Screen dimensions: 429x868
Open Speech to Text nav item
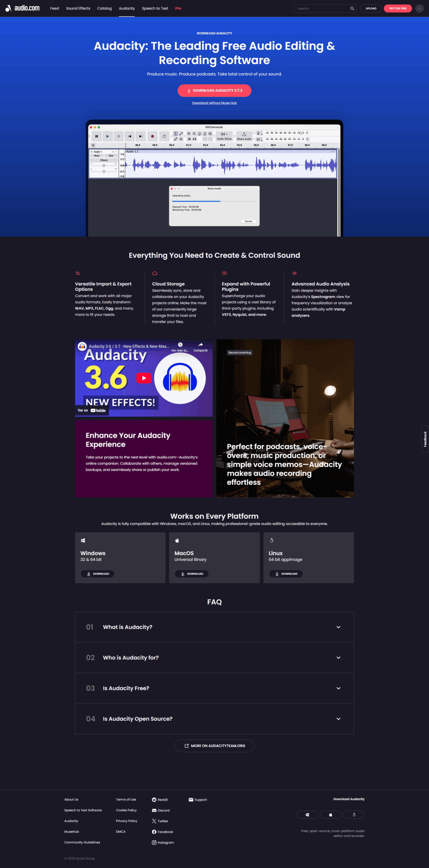pyautogui.click(x=155, y=8)
